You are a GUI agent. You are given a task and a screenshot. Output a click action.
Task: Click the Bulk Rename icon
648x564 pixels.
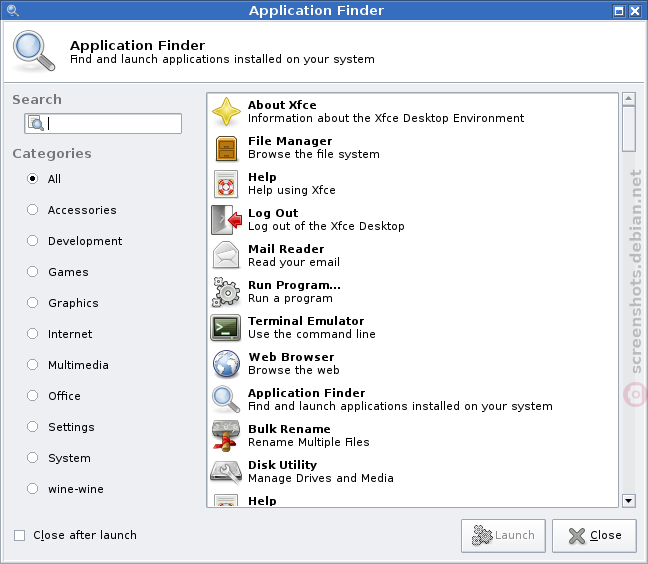point(226,435)
